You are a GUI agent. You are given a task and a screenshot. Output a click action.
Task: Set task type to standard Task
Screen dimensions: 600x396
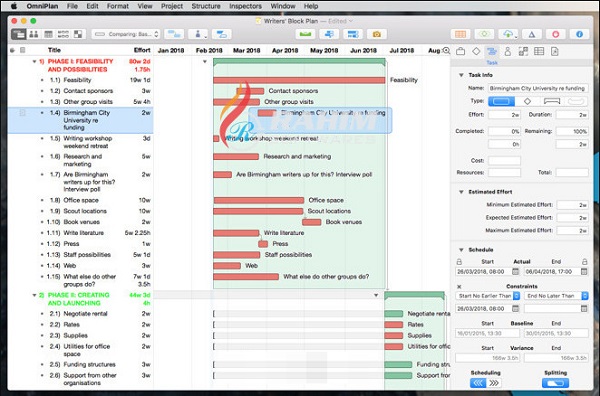[x=501, y=101]
